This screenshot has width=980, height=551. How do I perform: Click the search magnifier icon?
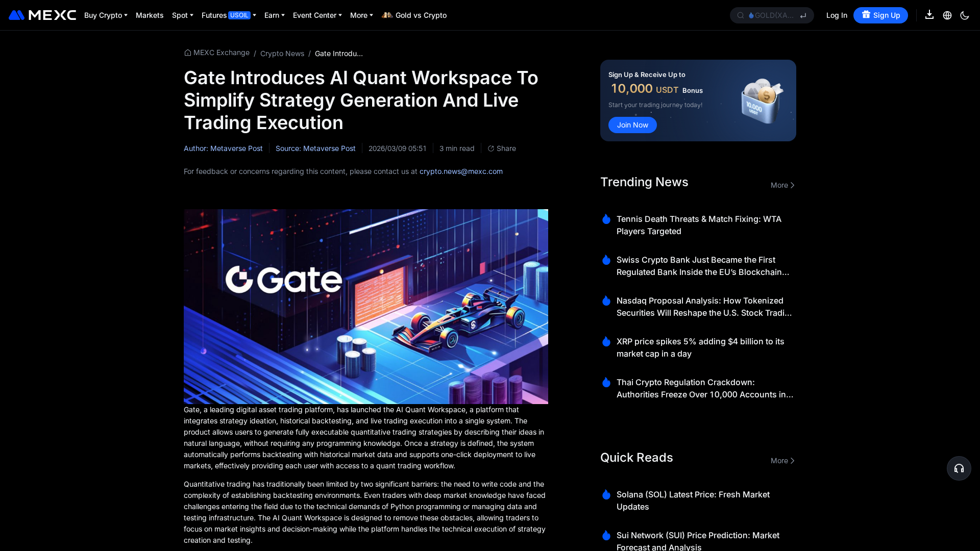coord(741,15)
